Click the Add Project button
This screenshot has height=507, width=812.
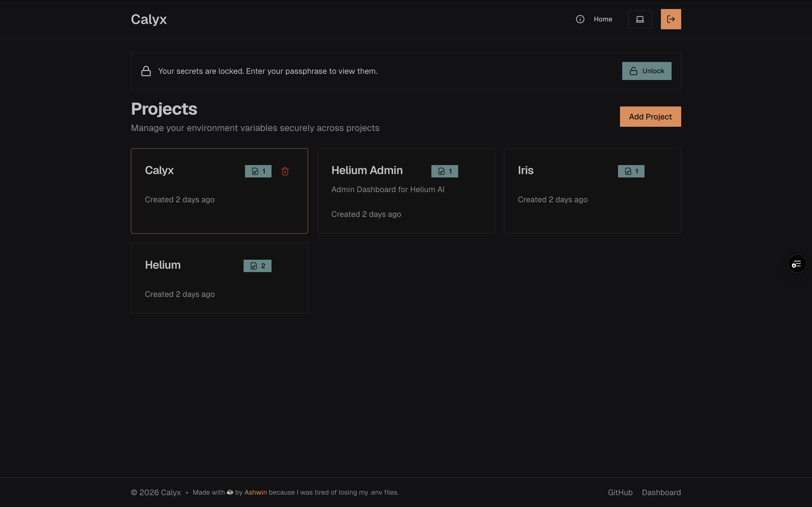[650, 117]
